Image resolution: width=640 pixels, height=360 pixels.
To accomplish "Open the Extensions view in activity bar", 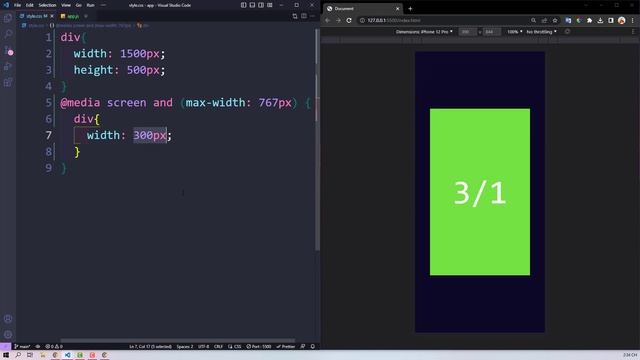I will pyautogui.click(x=8, y=83).
